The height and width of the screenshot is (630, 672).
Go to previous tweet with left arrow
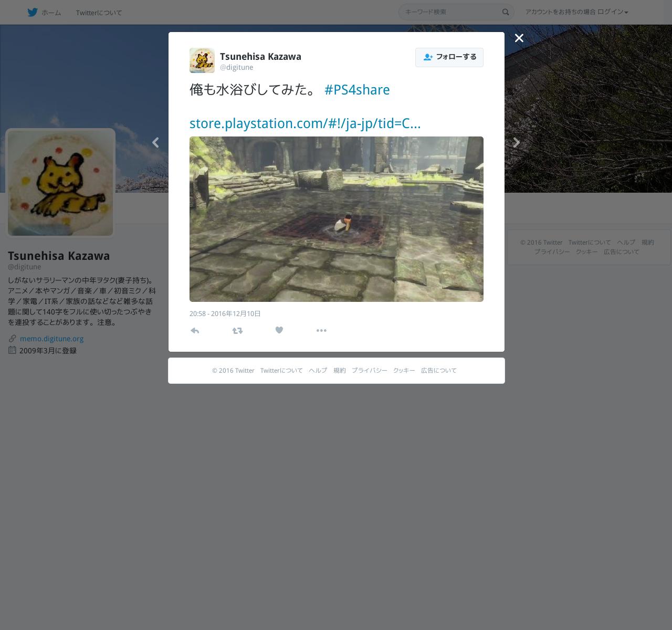point(155,142)
